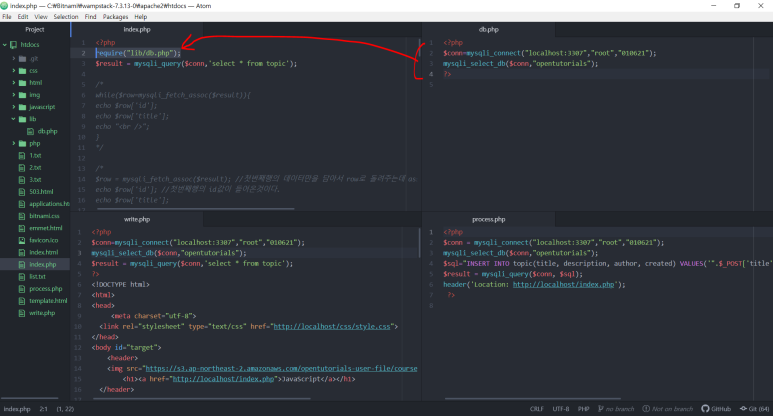Image resolution: width=773 pixels, height=416 pixels.
Task: Change PHP grammar in status bar
Action: pos(583,409)
